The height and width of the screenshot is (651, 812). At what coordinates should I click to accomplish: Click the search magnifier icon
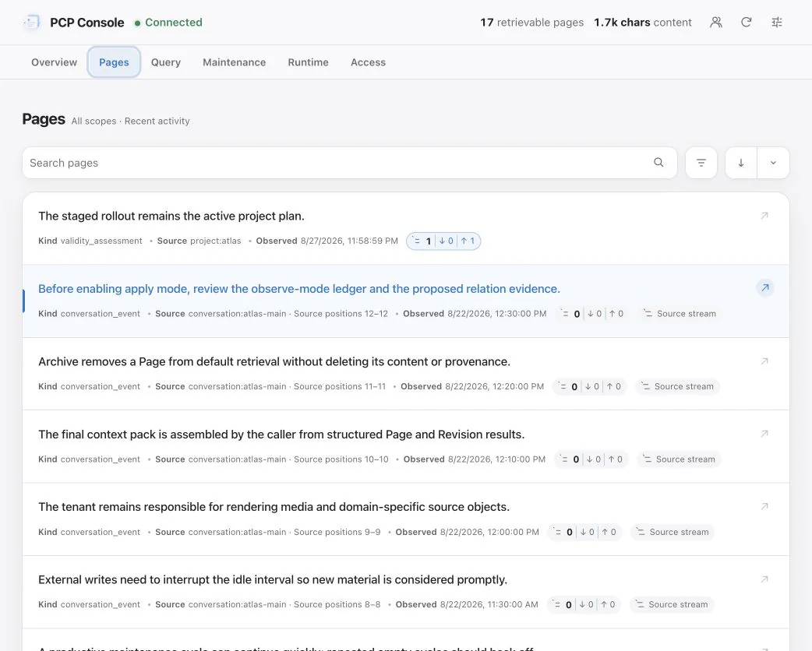(658, 163)
